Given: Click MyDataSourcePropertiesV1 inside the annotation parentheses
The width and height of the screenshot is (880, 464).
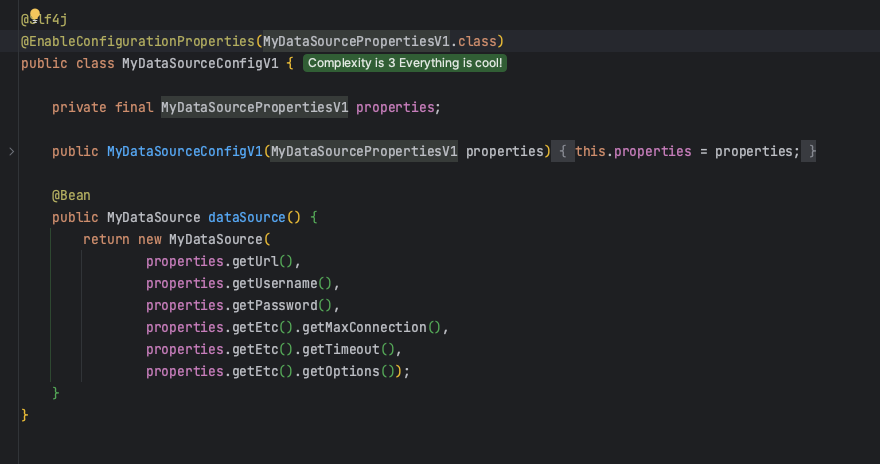Looking at the screenshot, I should [356, 42].
